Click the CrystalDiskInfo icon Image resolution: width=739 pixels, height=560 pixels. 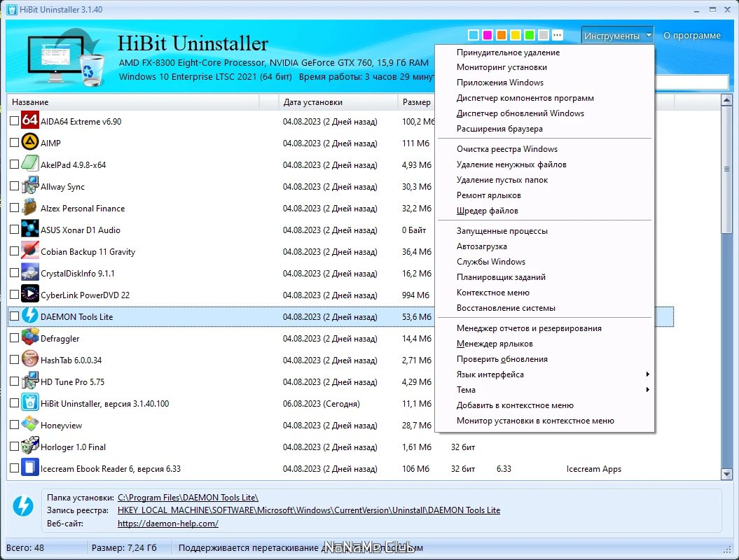(29, 272)
